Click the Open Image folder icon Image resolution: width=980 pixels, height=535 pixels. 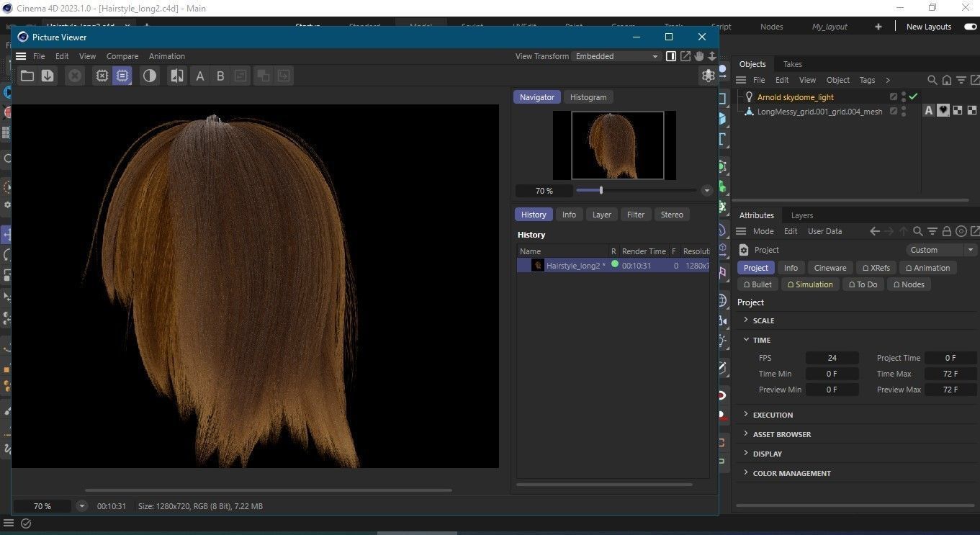[x=27, y=76]
